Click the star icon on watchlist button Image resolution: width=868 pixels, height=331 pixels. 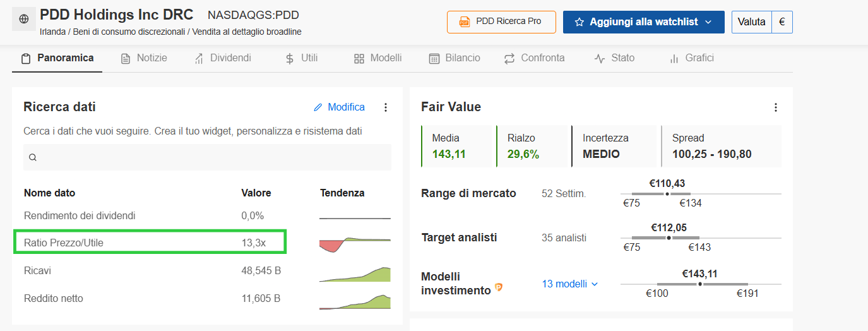[x=580, y=22]
